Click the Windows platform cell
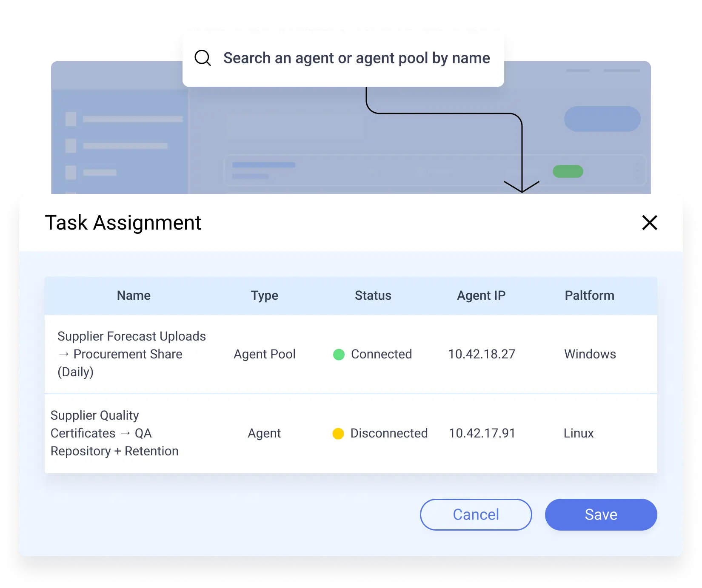This screenshot has width=702, height=588. pos(590,354)
